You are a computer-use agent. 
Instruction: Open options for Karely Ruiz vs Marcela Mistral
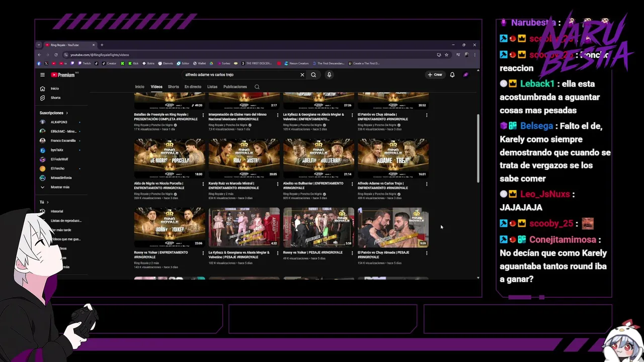coord(278,184)
